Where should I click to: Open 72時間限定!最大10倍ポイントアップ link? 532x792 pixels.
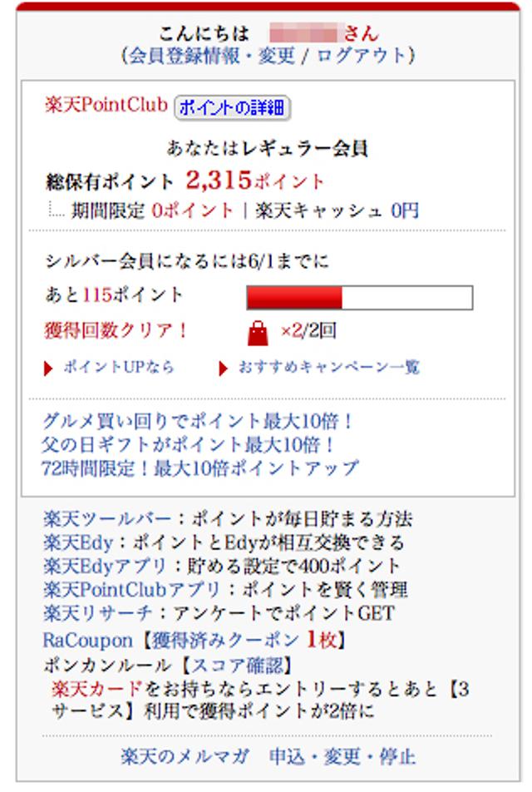[x=199, y=468]
